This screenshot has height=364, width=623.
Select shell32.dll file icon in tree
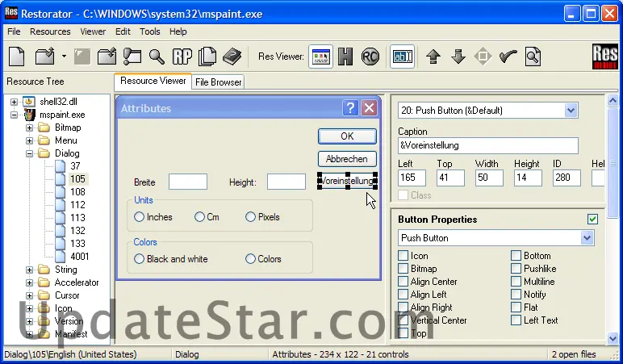coord(28,102)
